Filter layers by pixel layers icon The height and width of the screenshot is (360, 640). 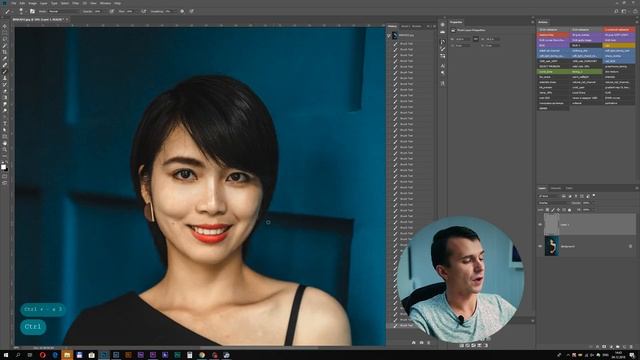[x=564, y=196]
